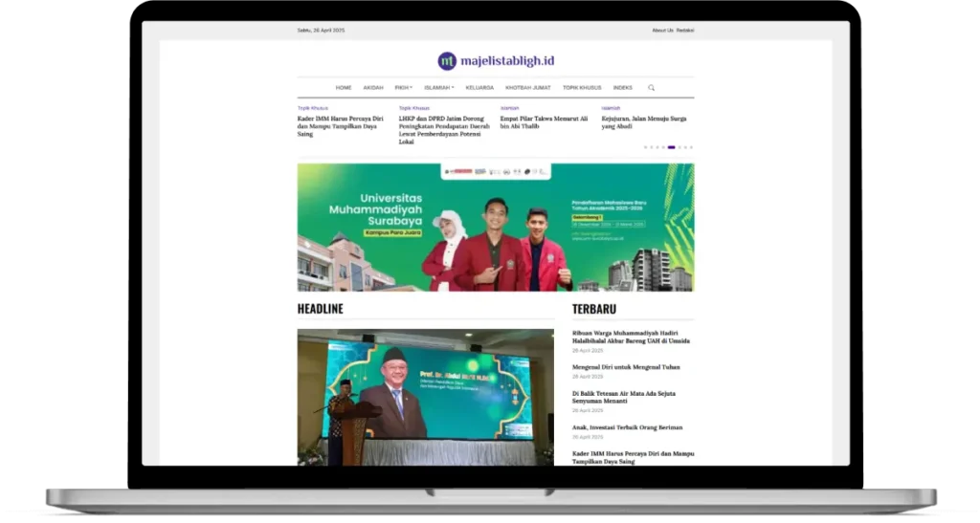The height and width of the screenshot is (523, 980).
Task: Open the headline photo of the speaker
Action: click(426, 398)
